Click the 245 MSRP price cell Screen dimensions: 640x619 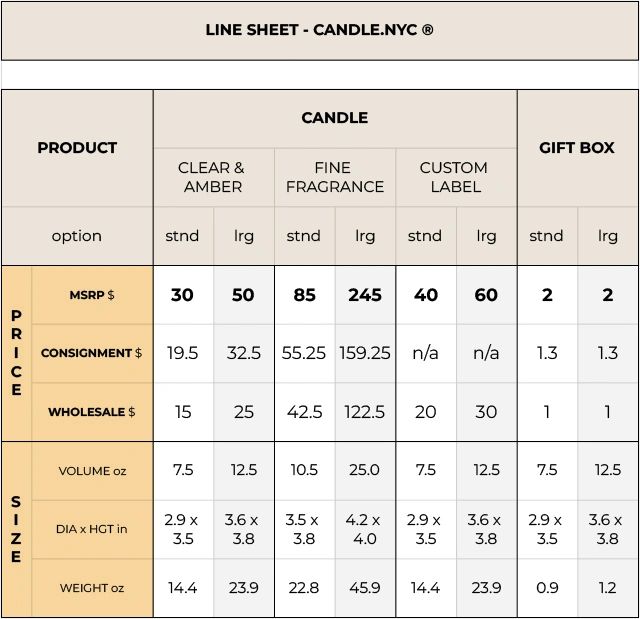click(x=365, y=295)
